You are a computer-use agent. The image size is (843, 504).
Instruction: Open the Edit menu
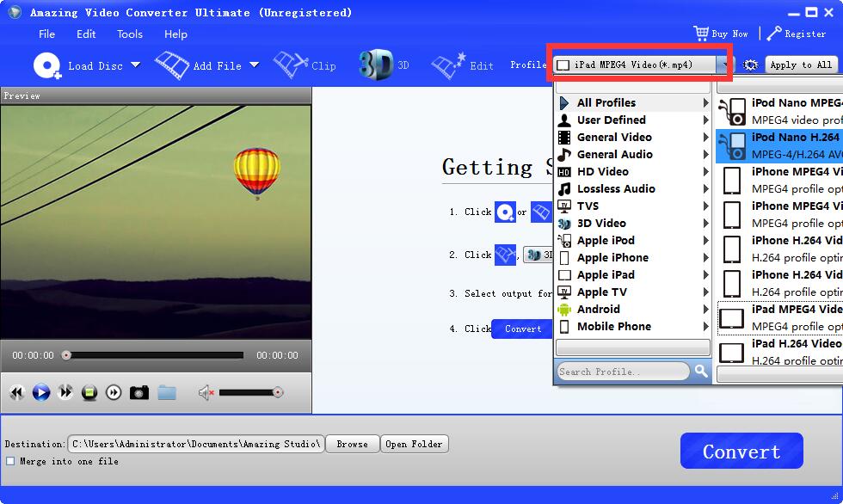[86, 34]
